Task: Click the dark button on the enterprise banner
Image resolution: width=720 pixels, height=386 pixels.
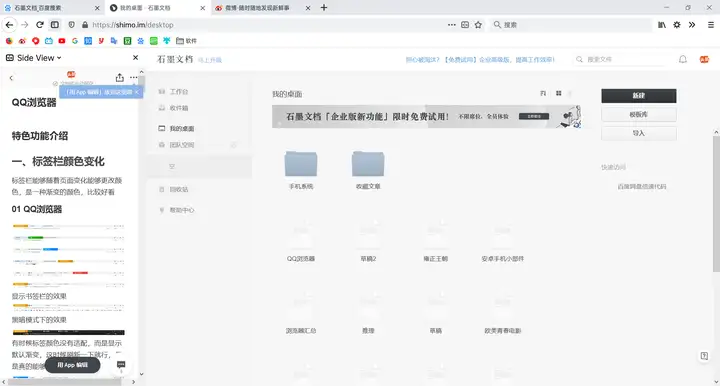Action: (x=534, y=117)
